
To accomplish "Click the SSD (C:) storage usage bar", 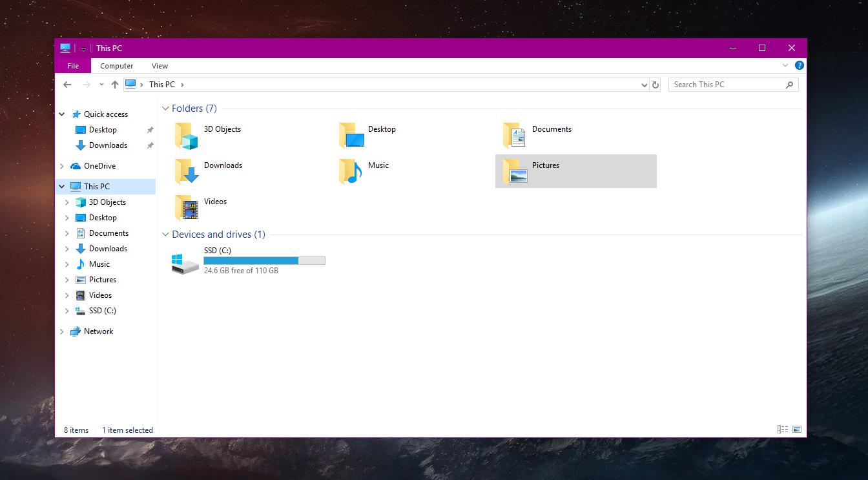I will click(264, 260).
